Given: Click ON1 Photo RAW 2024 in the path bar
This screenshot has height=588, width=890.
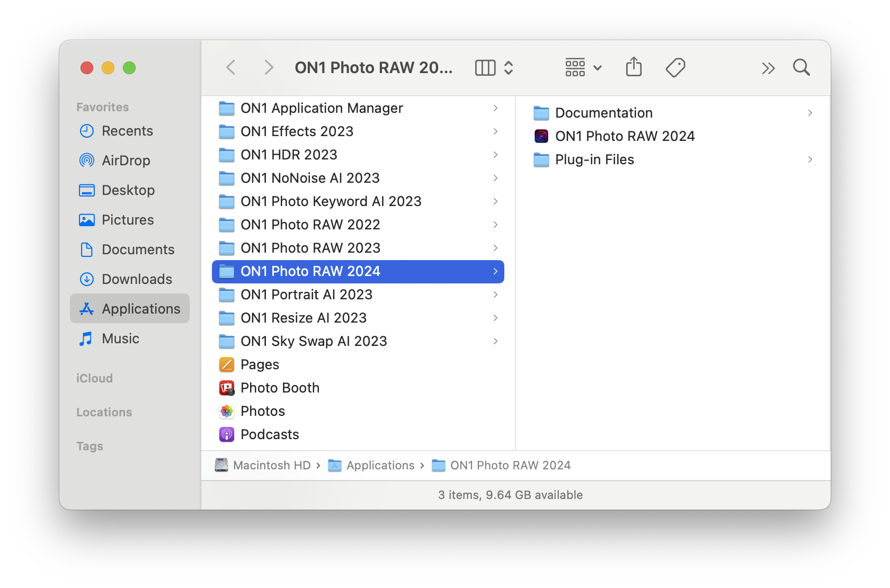Looking at the screenshot, I should coord(501,465).
